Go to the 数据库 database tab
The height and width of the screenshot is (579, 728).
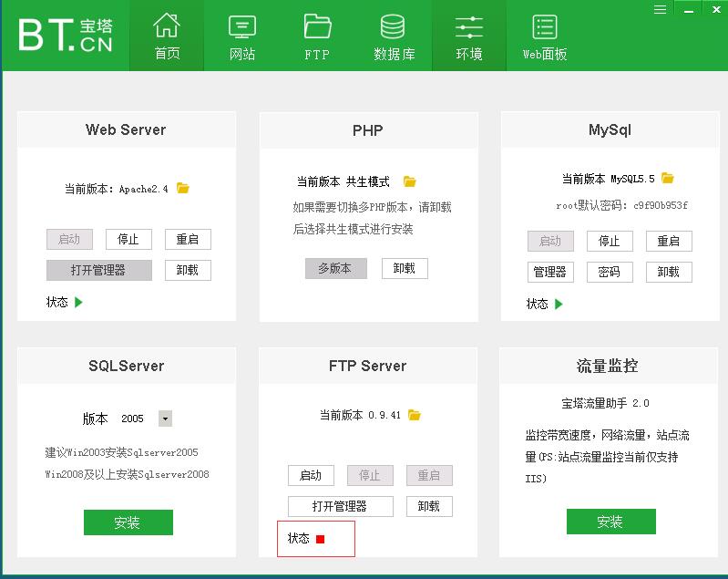(394, 36)
